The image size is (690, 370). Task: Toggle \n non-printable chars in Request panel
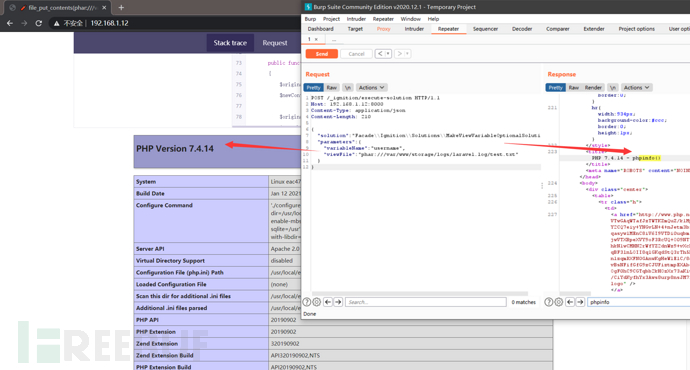coord(348,88)
